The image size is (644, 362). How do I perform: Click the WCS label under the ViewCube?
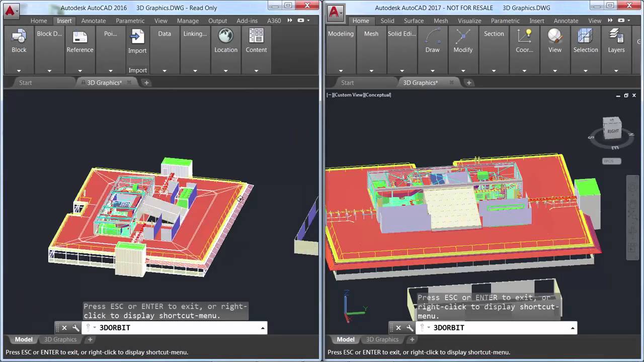611,161
